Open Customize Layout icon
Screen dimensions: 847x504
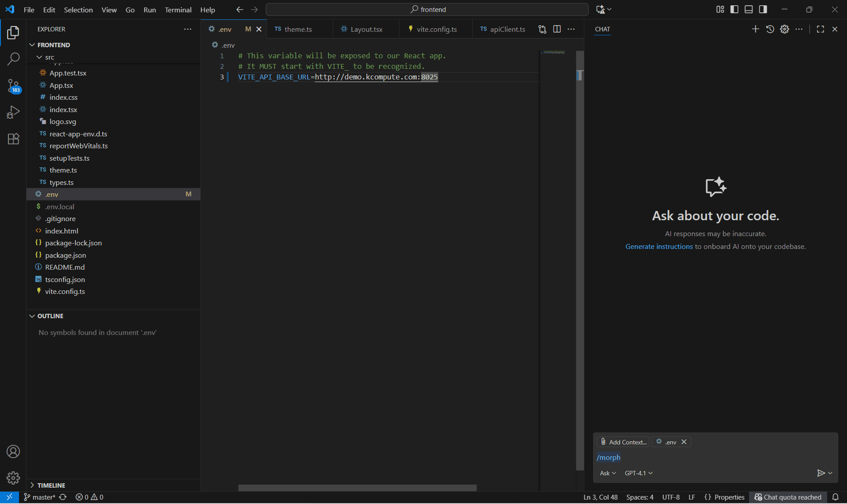[720, 9]
